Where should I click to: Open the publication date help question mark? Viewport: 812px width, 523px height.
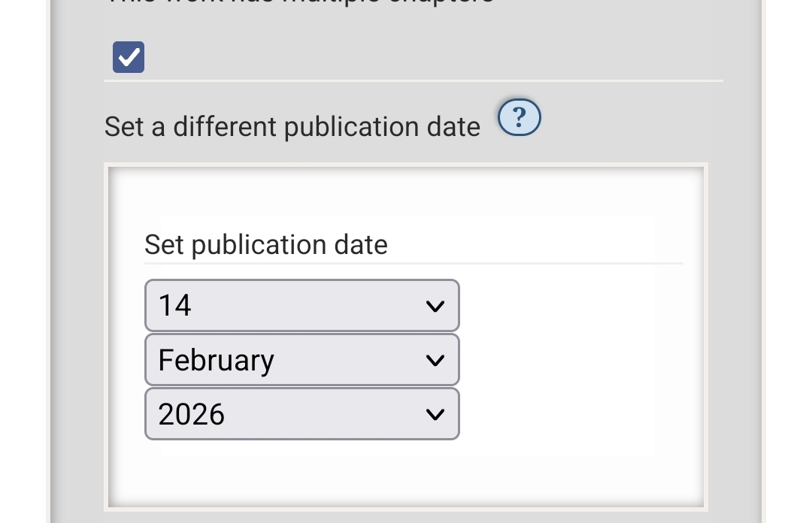[x=520, y=118]
